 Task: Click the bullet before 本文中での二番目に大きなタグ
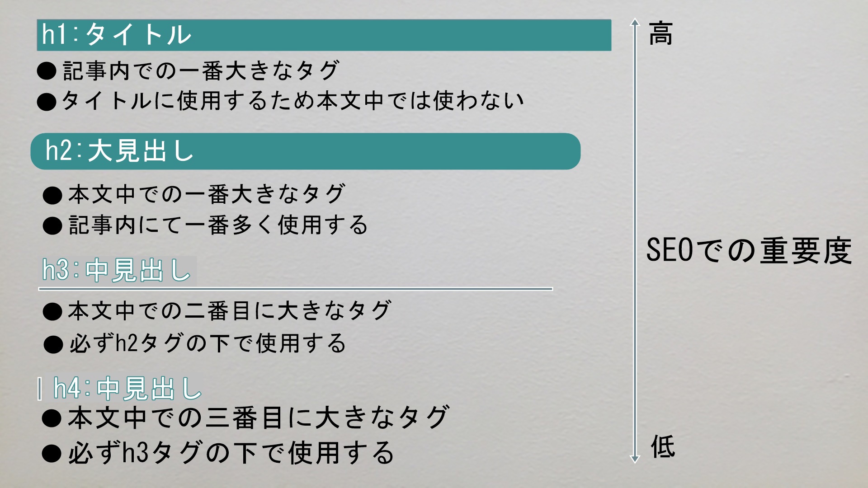click(x=52, y=312)
